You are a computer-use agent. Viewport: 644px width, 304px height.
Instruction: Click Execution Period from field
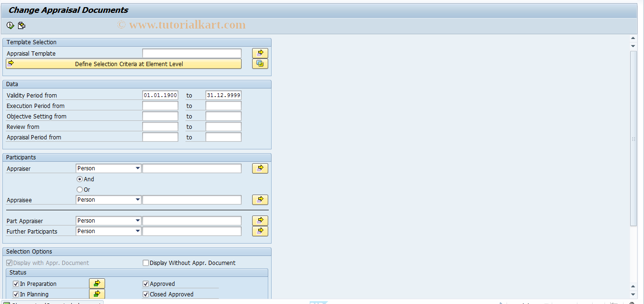click(160, 106)
